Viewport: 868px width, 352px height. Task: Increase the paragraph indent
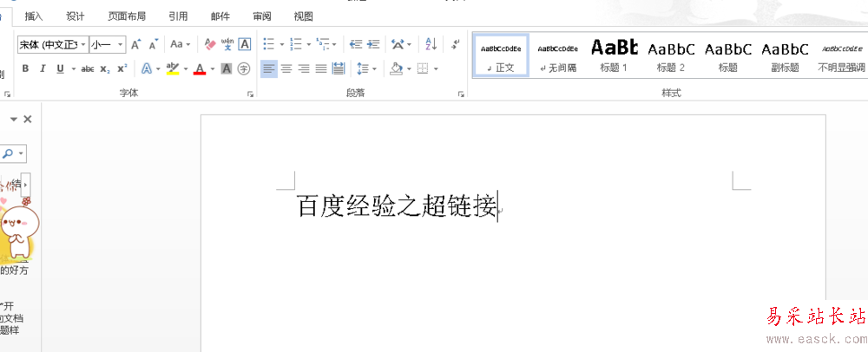tap(373, 44)
